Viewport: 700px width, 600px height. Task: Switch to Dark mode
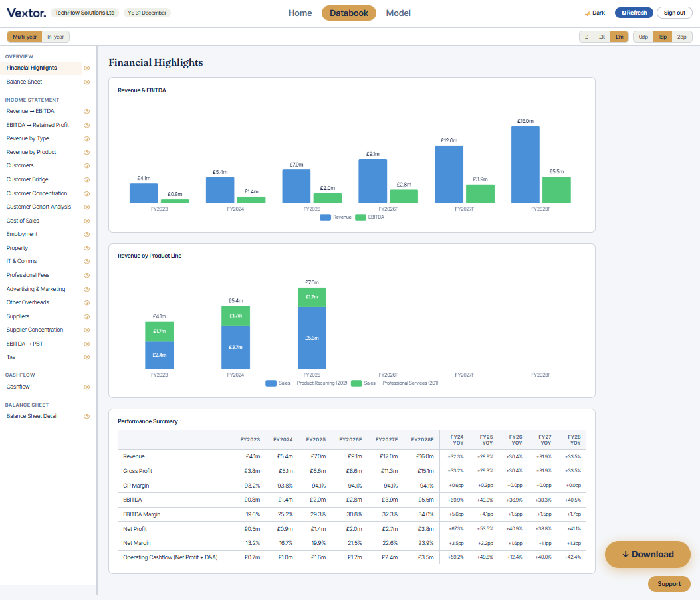[595, 13]
